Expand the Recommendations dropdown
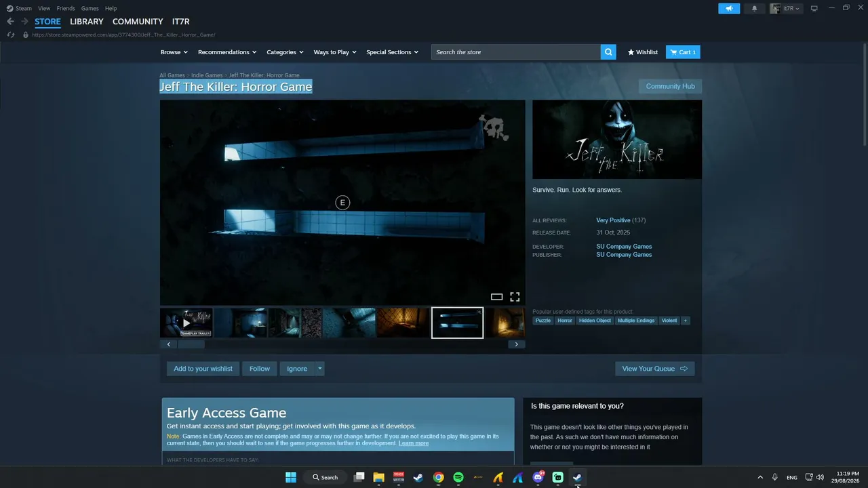The width and height of the screenshot is (868, 488). (227, 52)
